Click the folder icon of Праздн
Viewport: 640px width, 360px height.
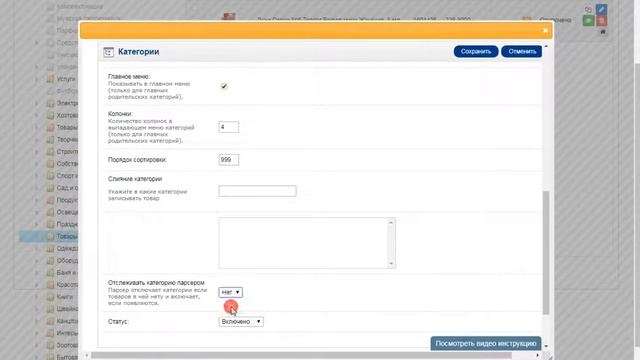pos(50,224)
